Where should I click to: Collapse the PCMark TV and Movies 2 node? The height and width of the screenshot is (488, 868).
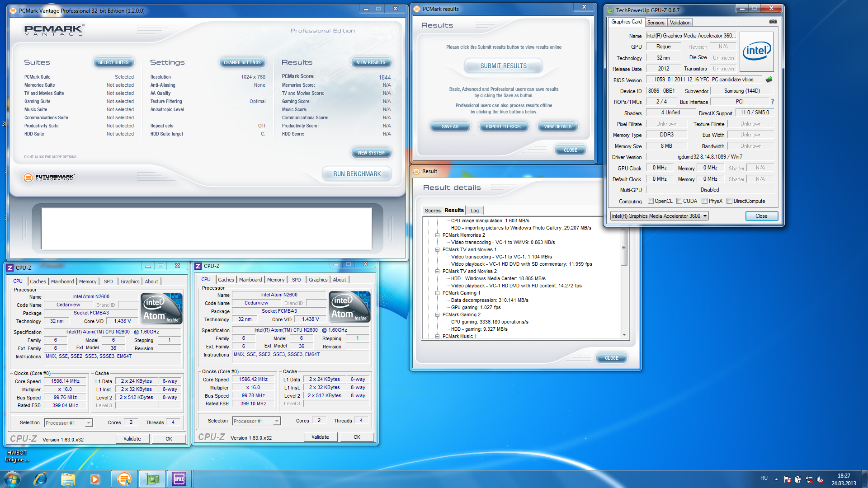pyautogui.click(x=437, y=271)
